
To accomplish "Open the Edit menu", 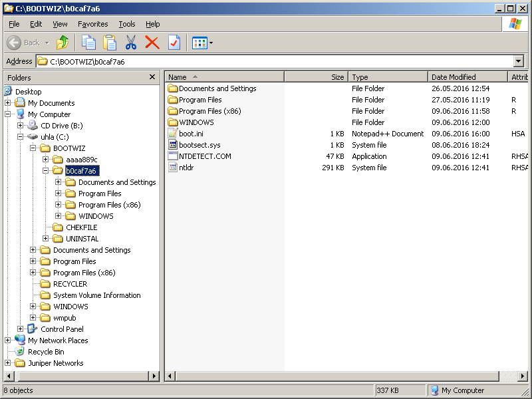I will pos(36,24).
